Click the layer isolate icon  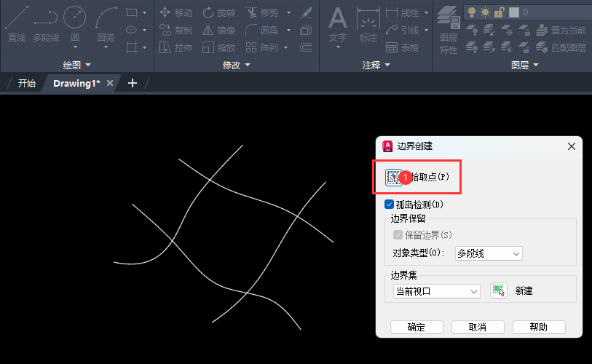pos(489,30)
